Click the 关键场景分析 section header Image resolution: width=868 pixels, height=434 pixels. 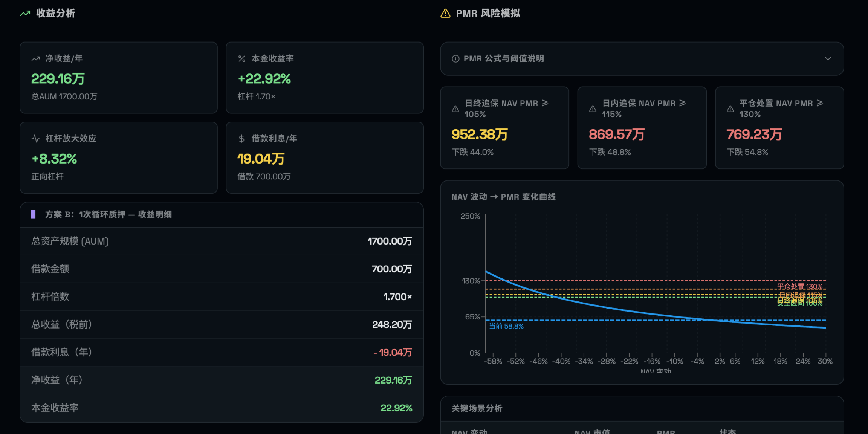[477, 408]
